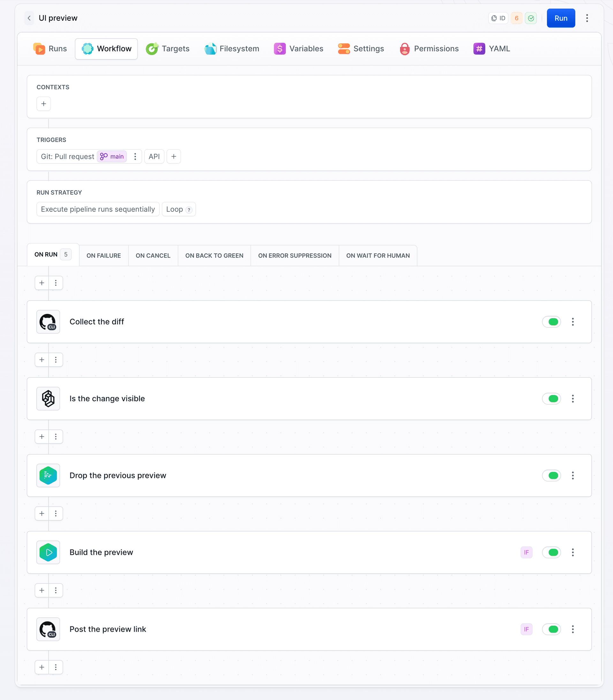Screen dimensions: 613x700
Task: Click the GitHub CLI icon for Post the preview link
Action: (48, 629)
